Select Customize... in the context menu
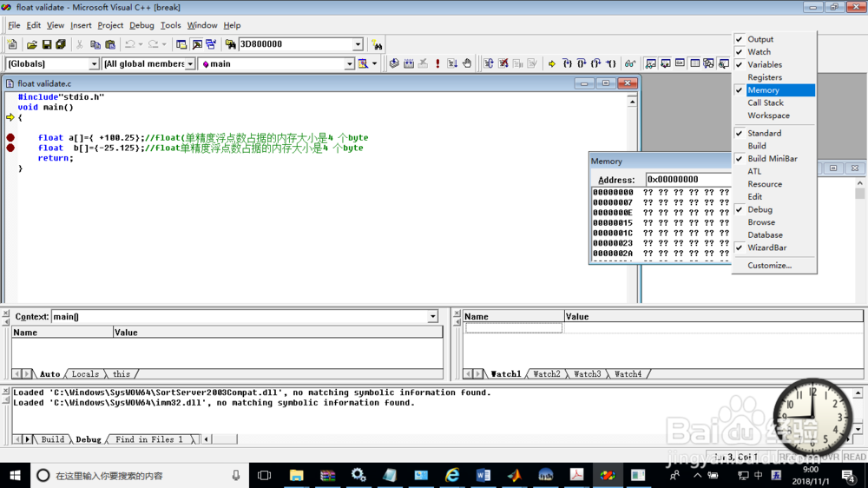Viewport: 868px width, 488px height. (x=769, y=266)
